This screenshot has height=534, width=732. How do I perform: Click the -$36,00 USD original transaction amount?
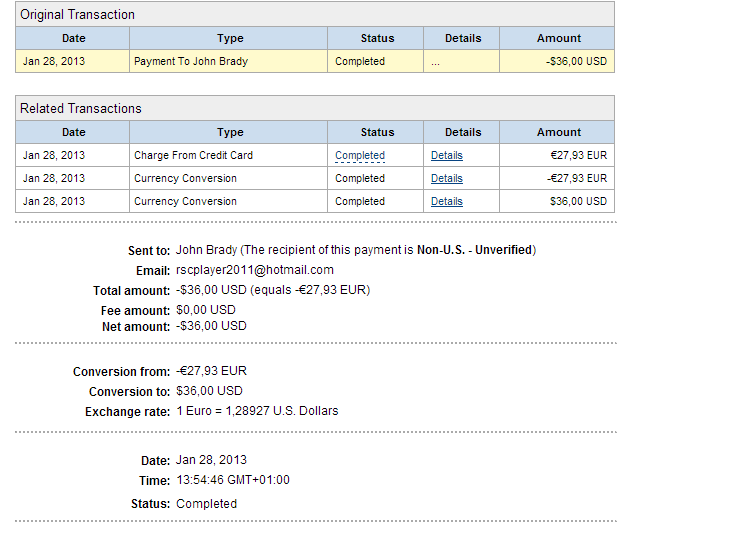pyautogui.click(x=578, y=62)
